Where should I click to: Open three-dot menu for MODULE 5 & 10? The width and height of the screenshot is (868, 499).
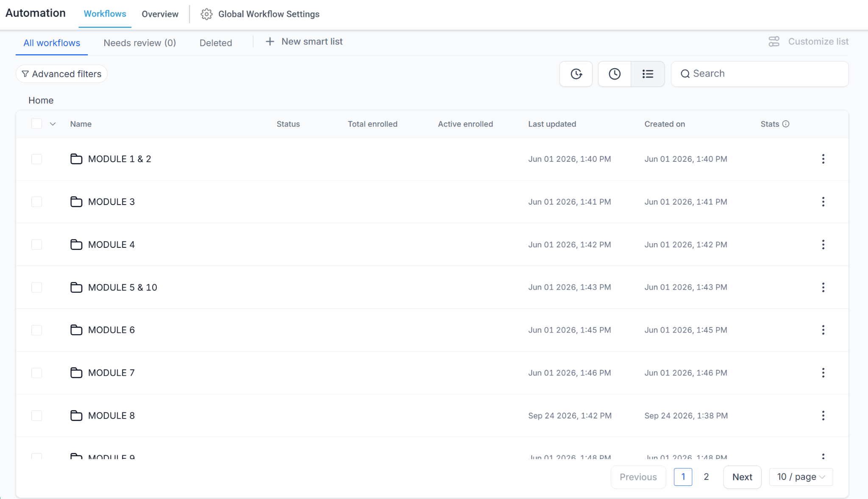[x=823, y=287]
